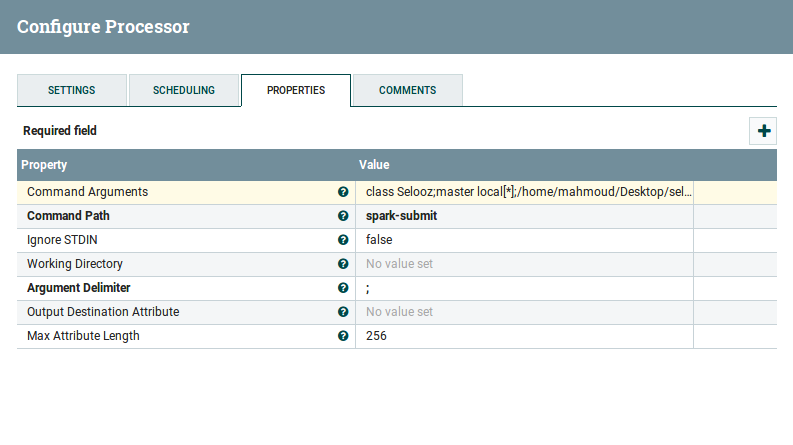Open the Scheduling tab

[x=184, y=90]
